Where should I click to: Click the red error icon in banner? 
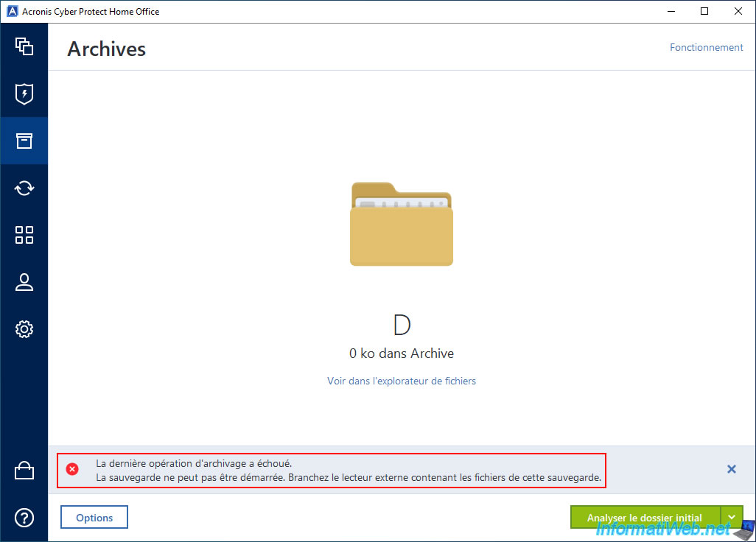pos(72,469)
